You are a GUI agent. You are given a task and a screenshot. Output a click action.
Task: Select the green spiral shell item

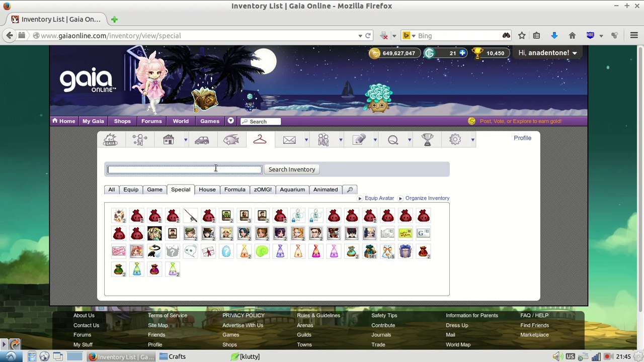click(x=262, y=251)
